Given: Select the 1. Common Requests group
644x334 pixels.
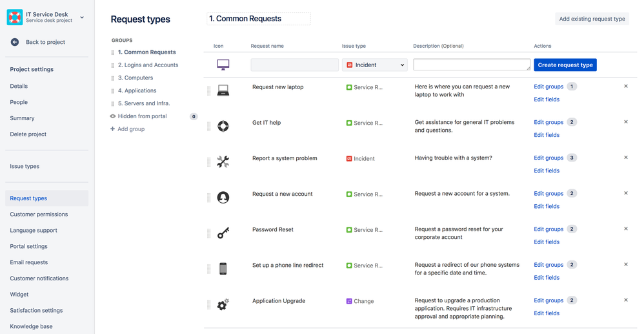Looking at the screenshot, I should click(147, 52).
